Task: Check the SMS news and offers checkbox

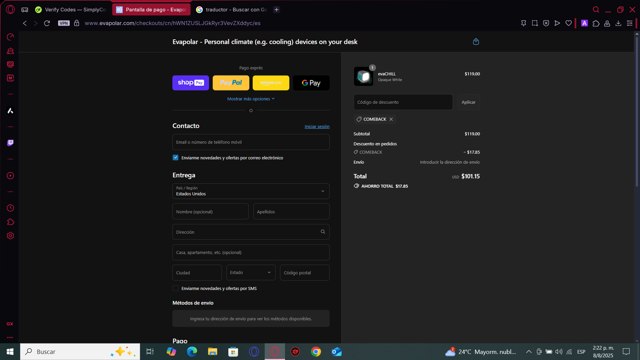Action: click(x=176, y=288)
